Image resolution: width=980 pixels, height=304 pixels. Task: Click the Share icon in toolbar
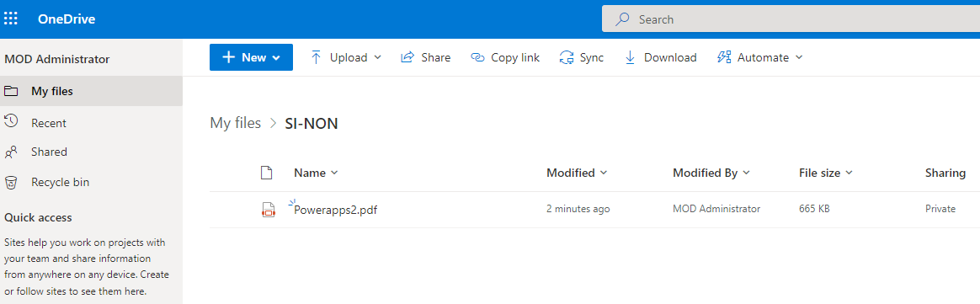point(407,57)
